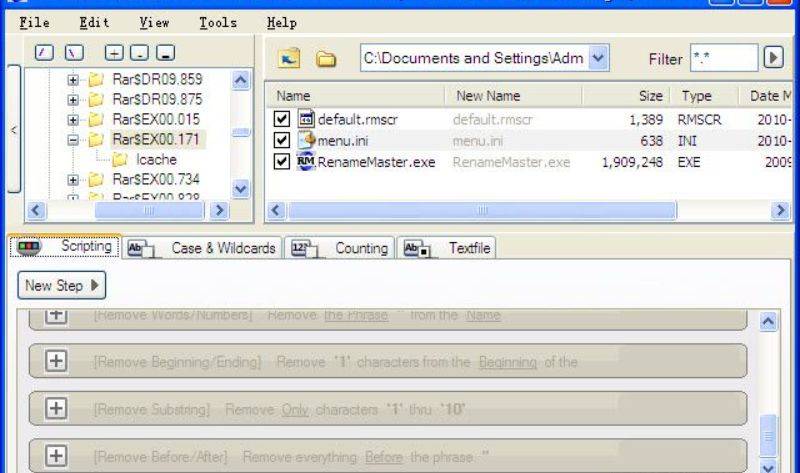This screenshot has width=800, height=473.
Task: Click the backslash tree toolbar icon
Action: pyautogui.click(x=74, y=53)
